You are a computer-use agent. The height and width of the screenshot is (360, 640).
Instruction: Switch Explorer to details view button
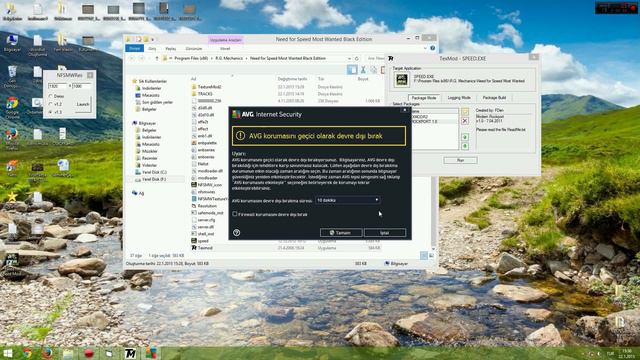pos(424,256)
